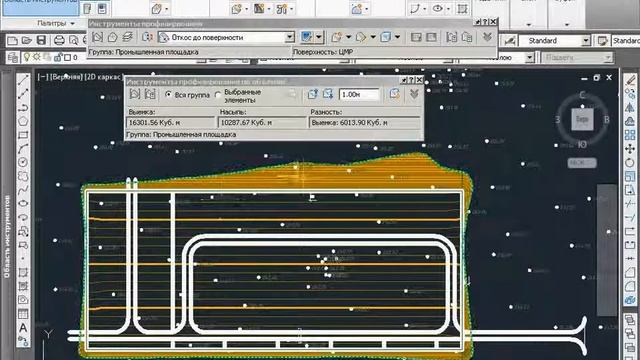Select the 'Выбранные элементы' radio button

(218, 95)
